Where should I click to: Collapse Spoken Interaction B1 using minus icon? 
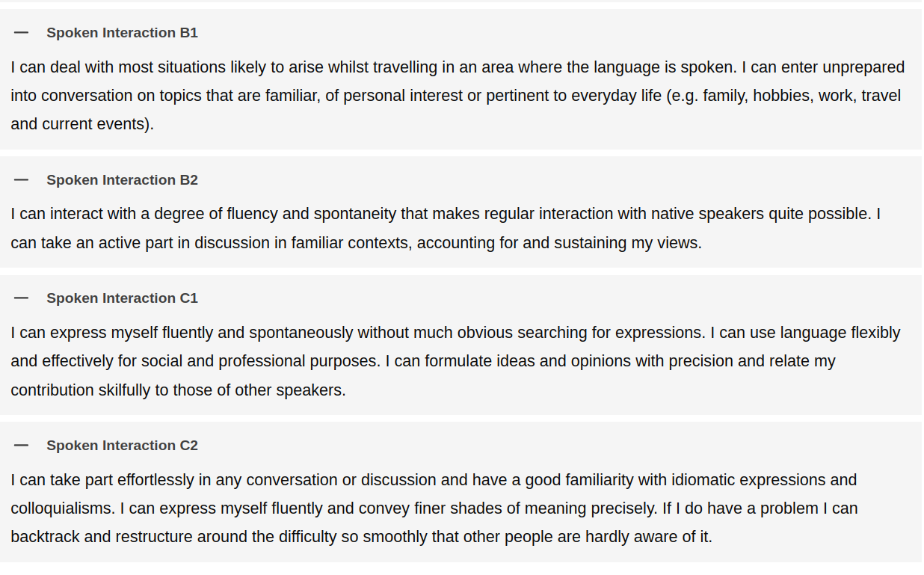pyautogui.click(x=21, y=33)
